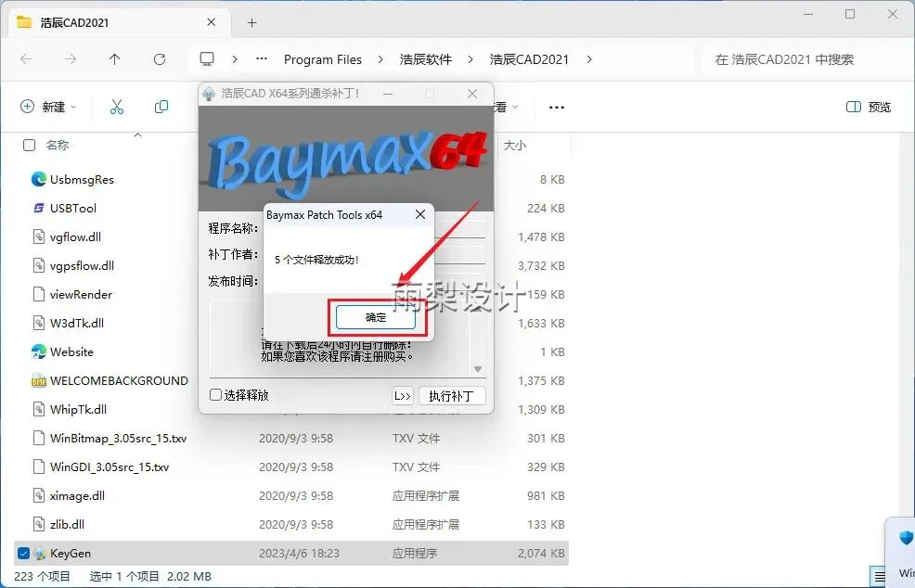
Task: Go forward in File Explorer
Action: tap(70, 59)
